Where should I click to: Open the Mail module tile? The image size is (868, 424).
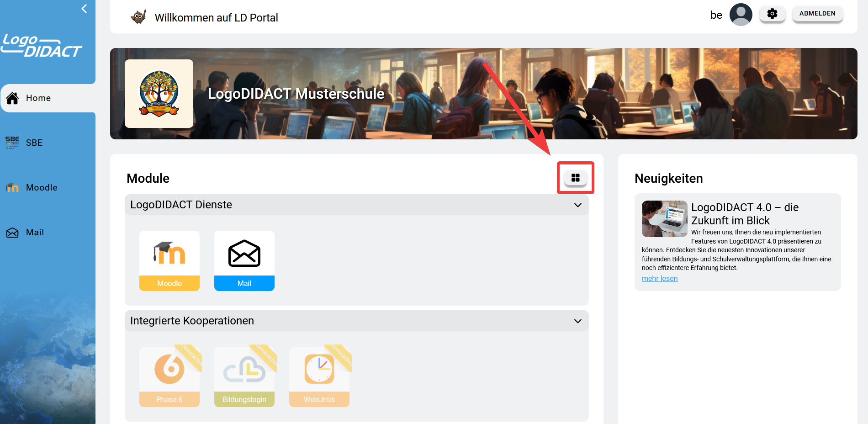tap(244, 261)
